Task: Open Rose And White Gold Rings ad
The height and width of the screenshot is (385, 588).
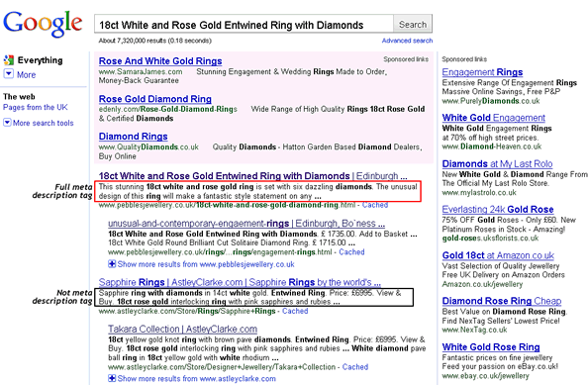Action: point(160,61)
